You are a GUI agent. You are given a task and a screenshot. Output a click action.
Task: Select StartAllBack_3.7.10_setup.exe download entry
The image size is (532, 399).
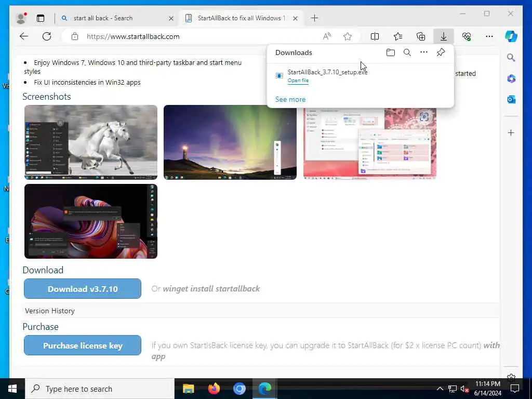point(361,76)
